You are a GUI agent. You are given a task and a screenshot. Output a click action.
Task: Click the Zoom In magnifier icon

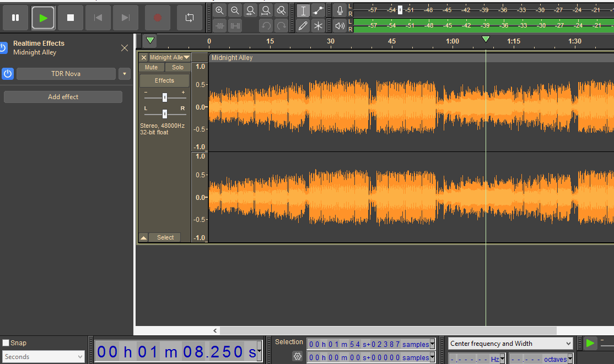pos(220,10)
